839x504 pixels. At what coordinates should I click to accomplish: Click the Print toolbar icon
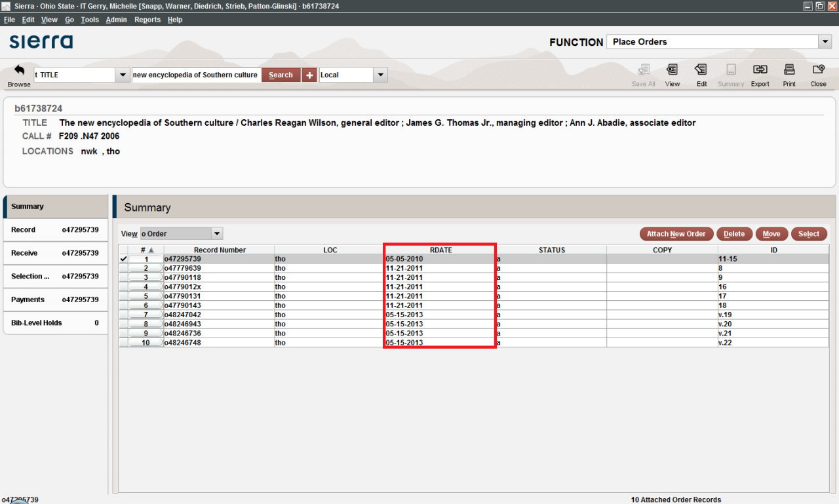tap(789, 69)
